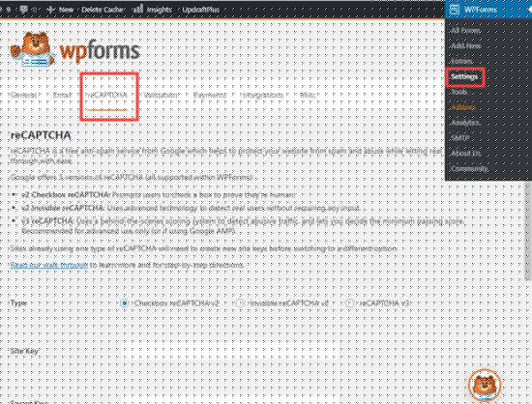Open Analytics in WPForms menu
This screenshot has height=404, width=532.
click(465, 123)
